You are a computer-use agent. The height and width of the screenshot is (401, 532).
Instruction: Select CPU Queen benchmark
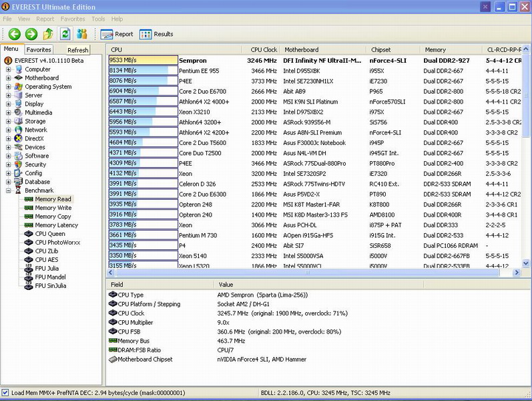point(50,234)
